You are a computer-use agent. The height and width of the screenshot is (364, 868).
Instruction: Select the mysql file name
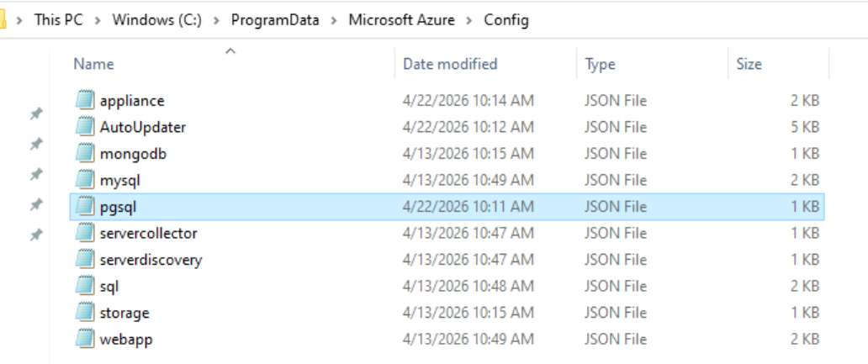[120, 181]
